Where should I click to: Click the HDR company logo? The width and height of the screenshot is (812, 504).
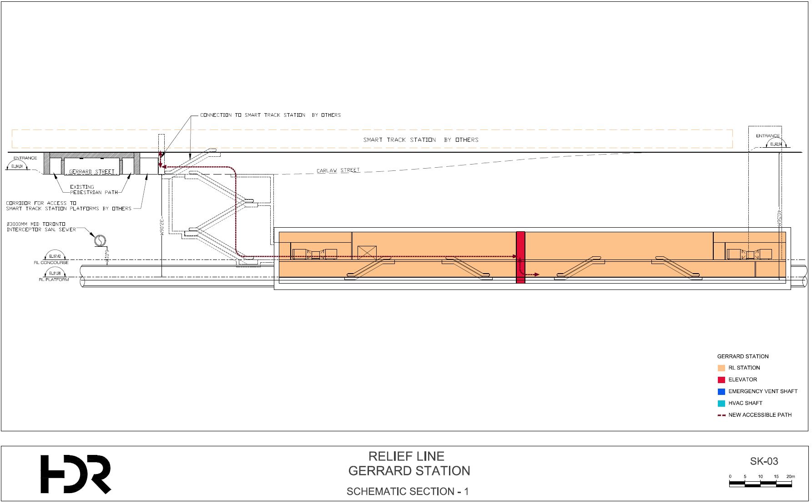76,474
